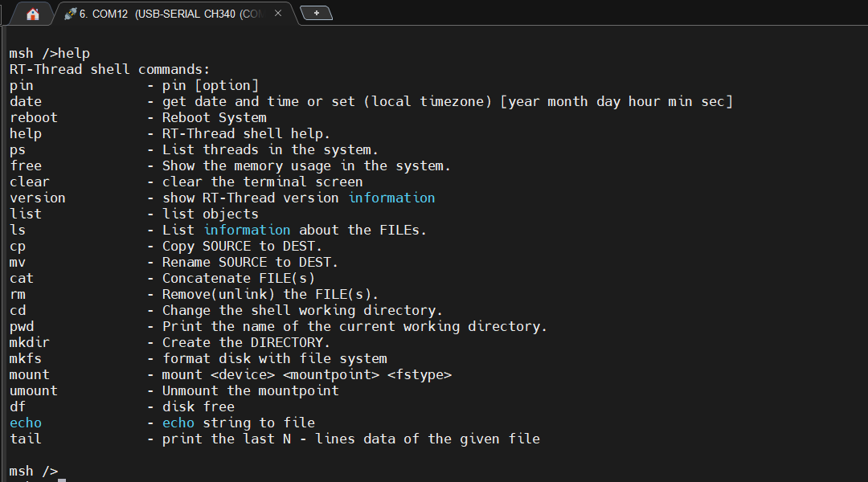Screen dimensions: 868x482
Task: Click the 'list' command name
Action: (26, 214)
